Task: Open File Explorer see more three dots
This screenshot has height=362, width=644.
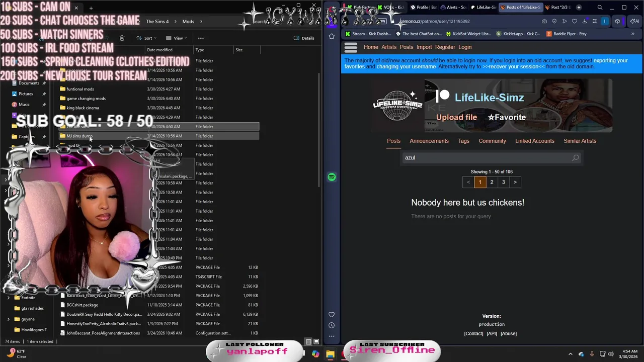Action: pos(201,38)
